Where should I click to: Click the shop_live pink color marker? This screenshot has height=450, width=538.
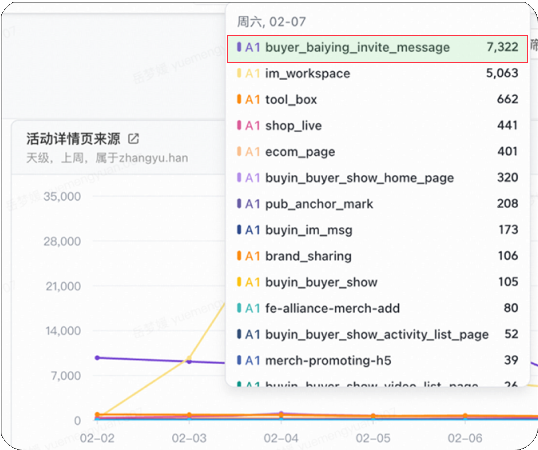pos(239,126)
